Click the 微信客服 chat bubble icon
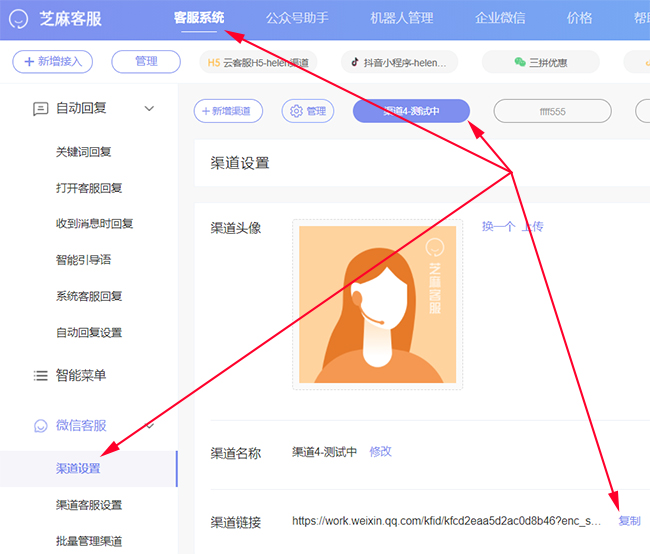Image resolution: width=650 pixels, height=554 pixels. pyautogui.click(x=41, y=426)
